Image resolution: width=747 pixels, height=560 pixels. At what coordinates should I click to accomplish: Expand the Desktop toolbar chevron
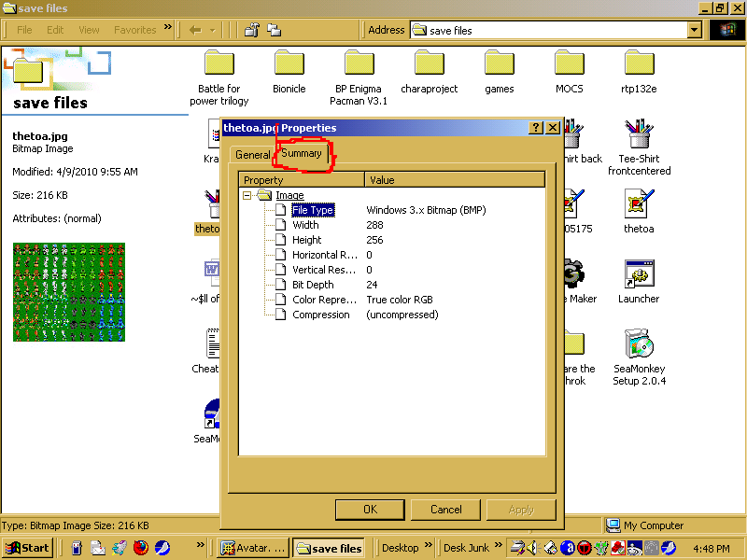click(428, 545)
